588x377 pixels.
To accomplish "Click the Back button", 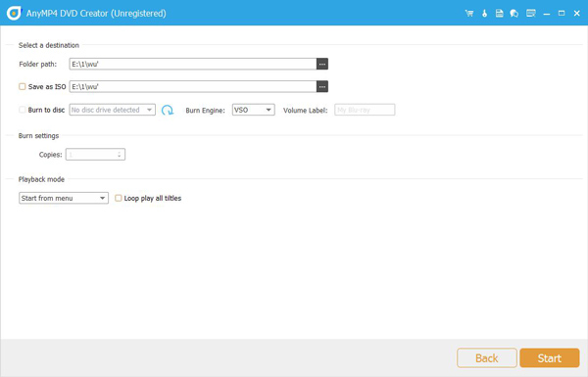I will pyautogui.click(x=487, y=357).
